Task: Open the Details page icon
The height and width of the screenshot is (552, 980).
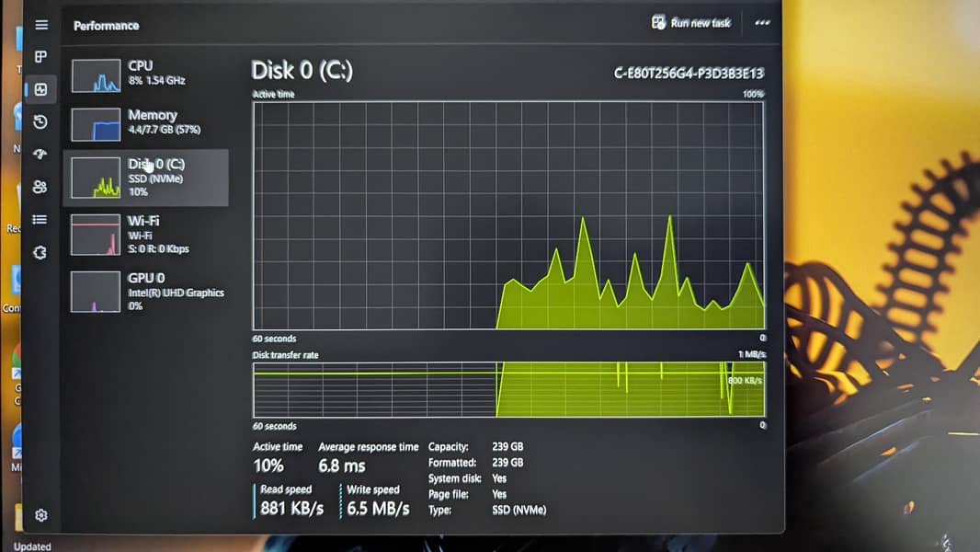Action: [x=40, y=220]
